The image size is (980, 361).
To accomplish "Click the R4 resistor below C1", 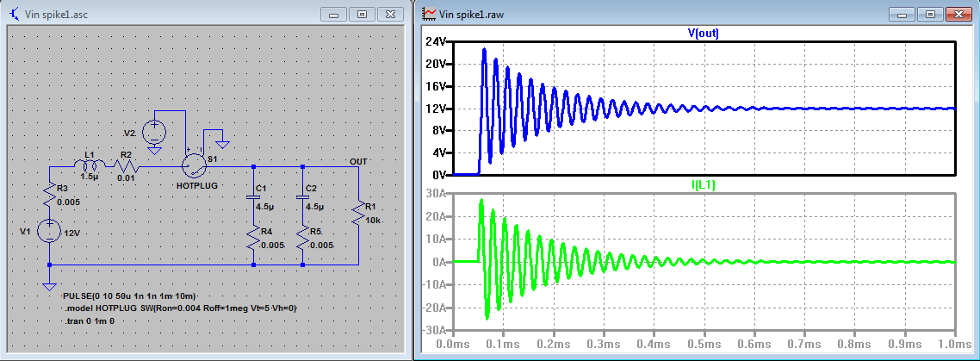I will (x=253, y=238).
